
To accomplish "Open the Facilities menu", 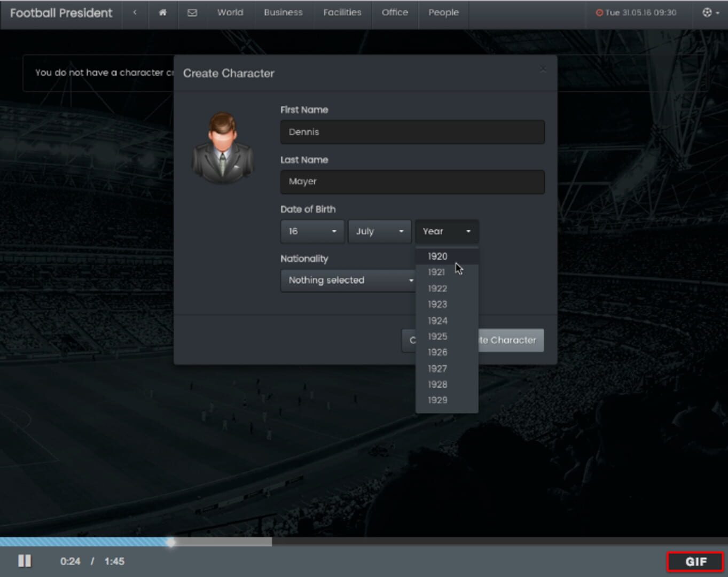I will 342,12.
